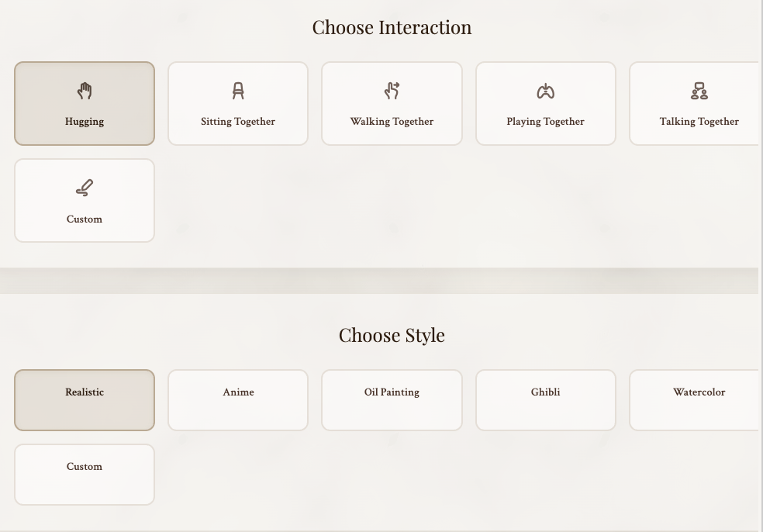Click the "Choose Style" heading

(392, 335)
